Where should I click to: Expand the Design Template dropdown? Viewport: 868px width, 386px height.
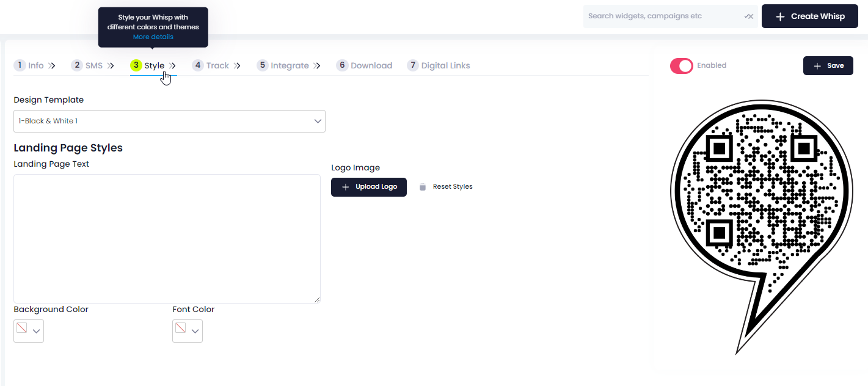pos(169,121)
